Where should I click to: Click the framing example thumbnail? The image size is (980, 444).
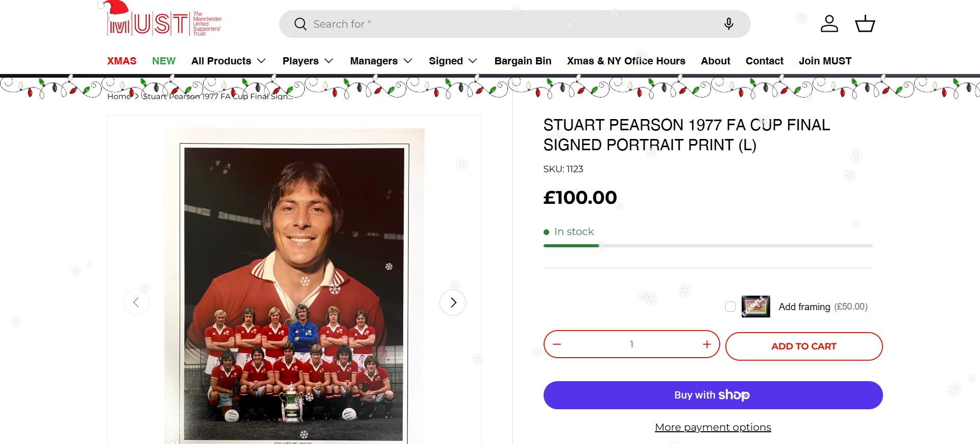click(x=755, y=307)
